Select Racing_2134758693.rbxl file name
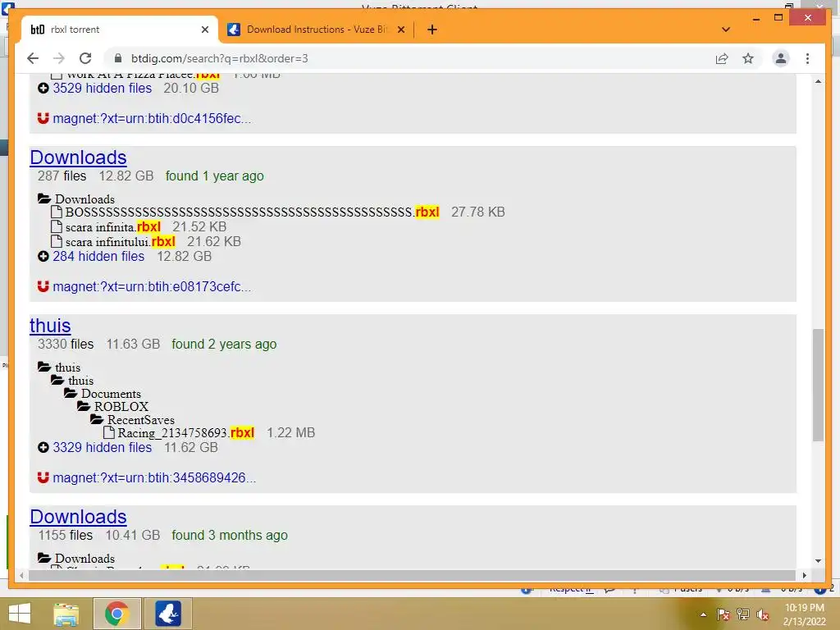This screenshot has height=630, width=840. [x=186, y=433]
